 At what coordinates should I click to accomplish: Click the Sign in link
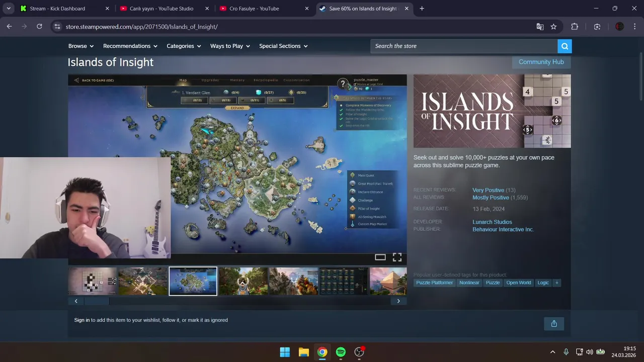coord(82,320)
